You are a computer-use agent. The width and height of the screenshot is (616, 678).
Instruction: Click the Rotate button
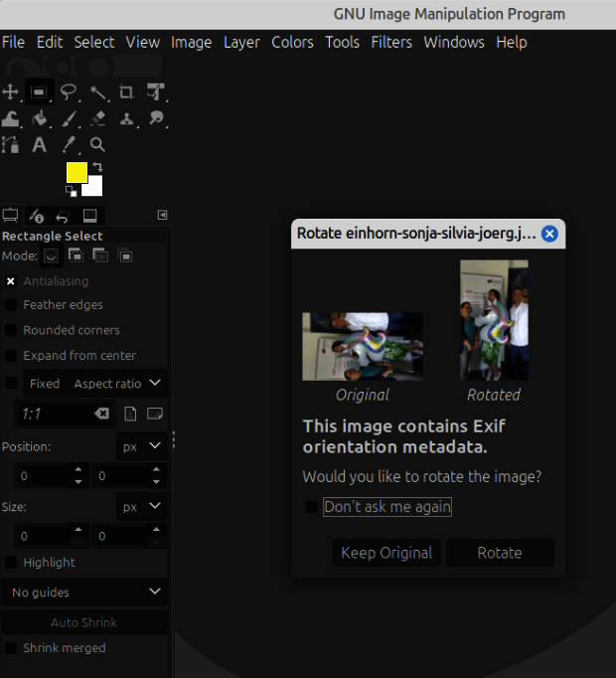[x=500, y=553]
